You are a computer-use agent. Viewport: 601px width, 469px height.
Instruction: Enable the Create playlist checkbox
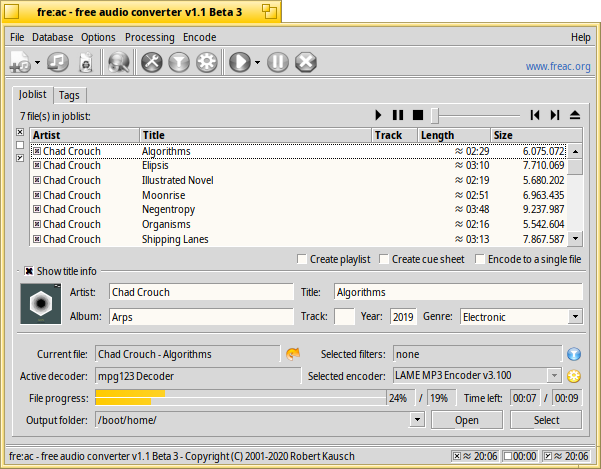(302, 259)
